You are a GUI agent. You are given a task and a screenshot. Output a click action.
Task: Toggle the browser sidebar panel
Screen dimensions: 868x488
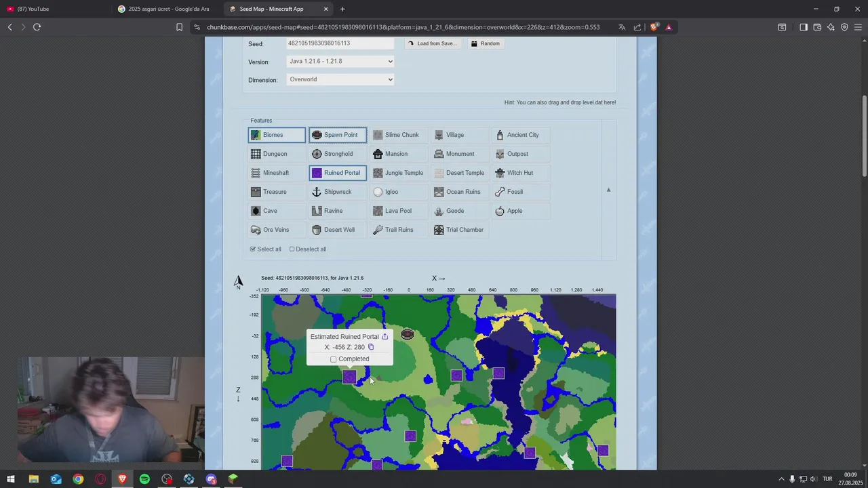pyautogui.click(x=804, y=27)
